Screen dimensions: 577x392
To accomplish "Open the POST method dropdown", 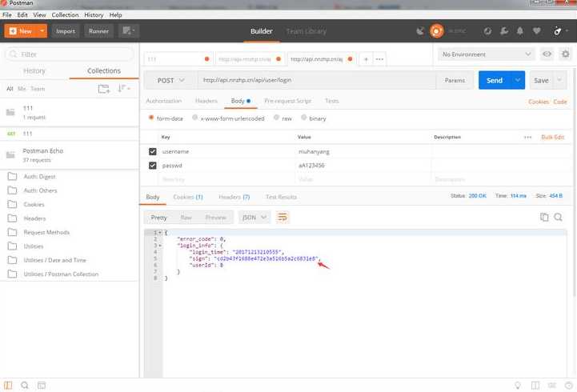I will coord(170,80).
